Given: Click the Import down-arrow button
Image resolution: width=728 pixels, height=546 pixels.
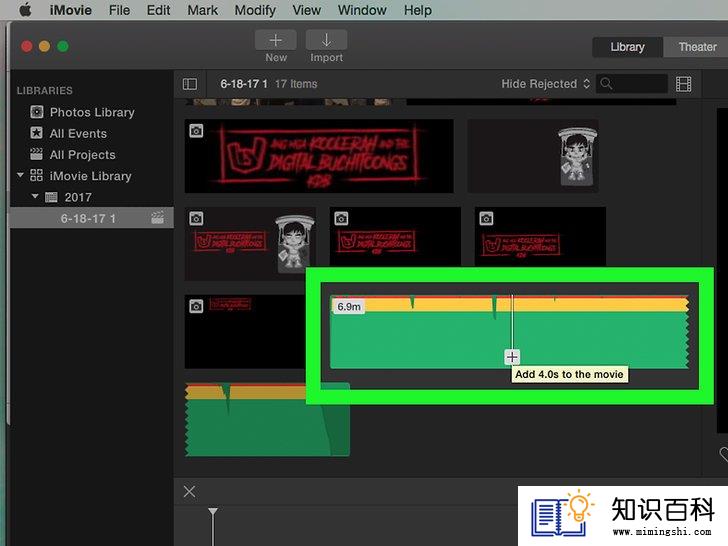Looking at the screenshot, I should (x=326, y=40).
